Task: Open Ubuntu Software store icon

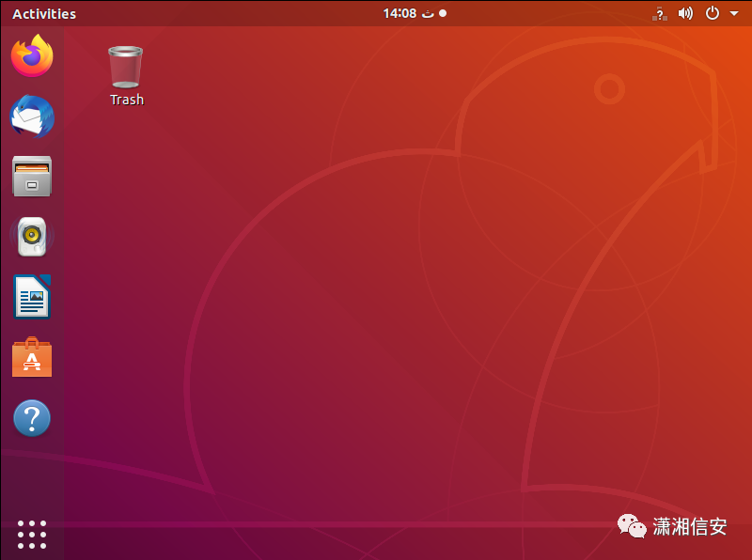Action: point(32,357)
